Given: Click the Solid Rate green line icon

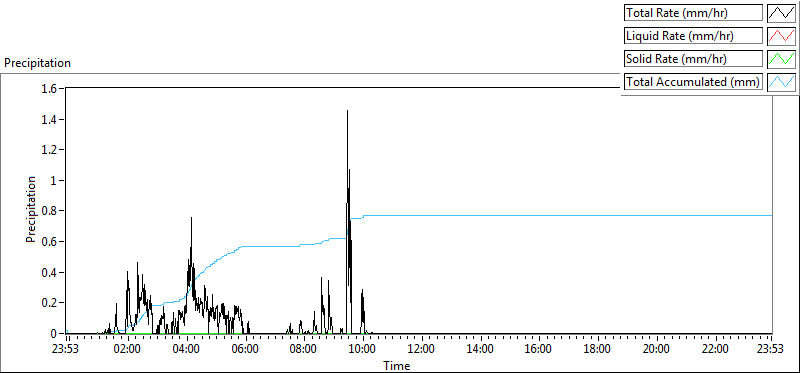Looking at the screenshot, I should pyautogui.click(x=781, y=59).
